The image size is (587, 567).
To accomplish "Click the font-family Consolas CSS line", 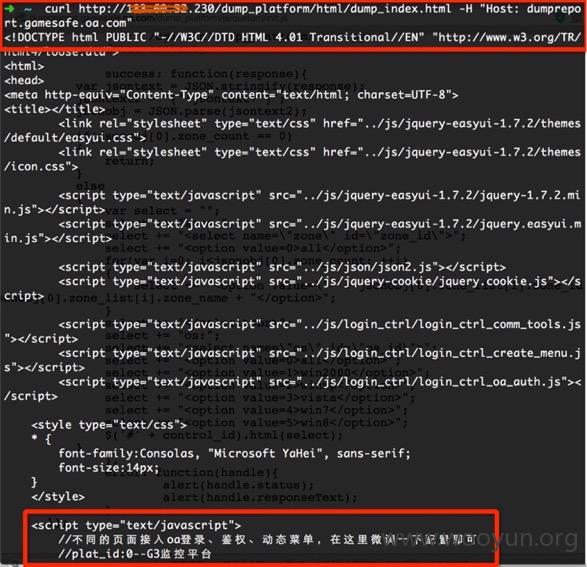I will point(234,453).
